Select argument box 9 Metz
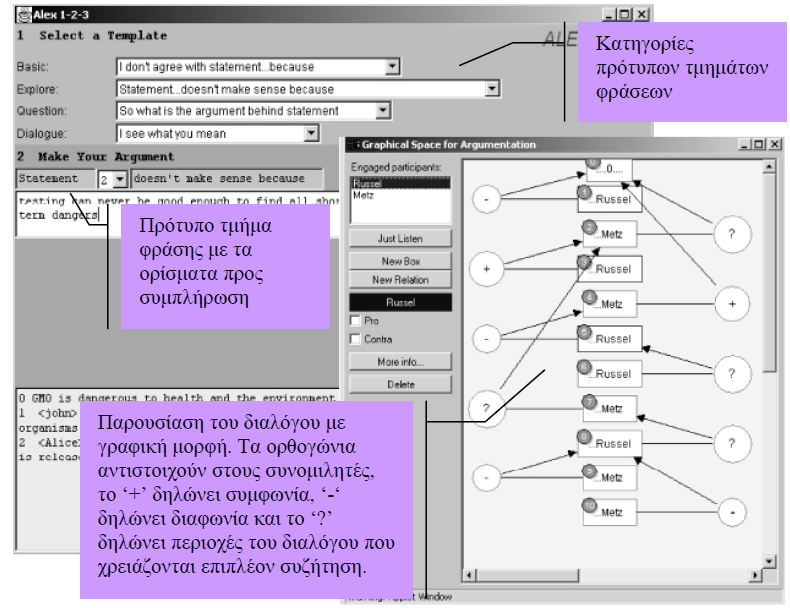Screen dimensions: 790x608 tap(610, 477)
